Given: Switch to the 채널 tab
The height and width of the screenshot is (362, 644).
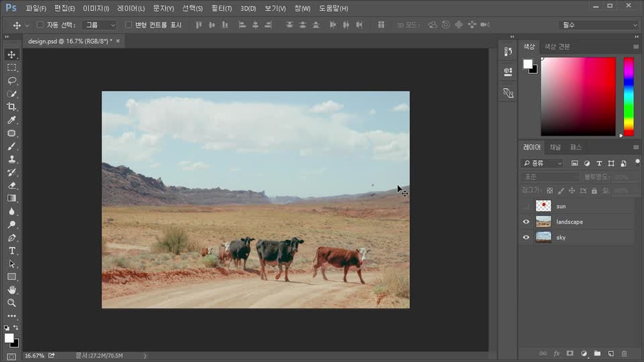Looking at the screenshot, I should pos(555,147).
